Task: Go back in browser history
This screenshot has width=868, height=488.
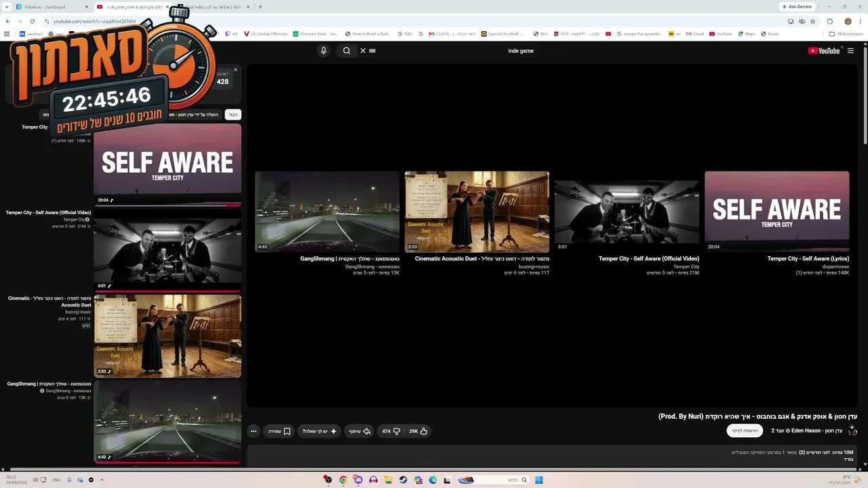Action: click(x=8, y=21)
